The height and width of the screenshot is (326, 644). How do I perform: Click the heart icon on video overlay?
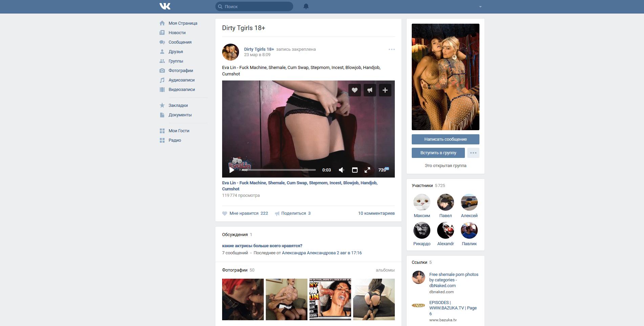coord(355,90)
